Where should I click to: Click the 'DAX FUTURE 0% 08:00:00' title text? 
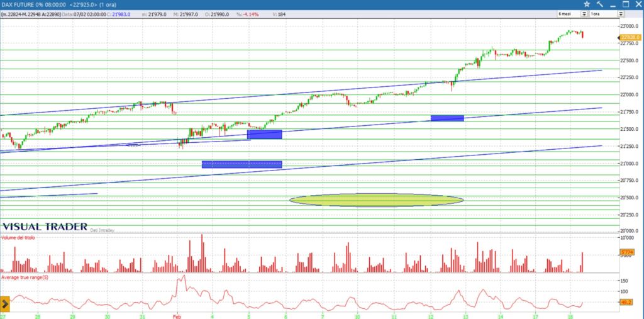[x=35, y=4]
